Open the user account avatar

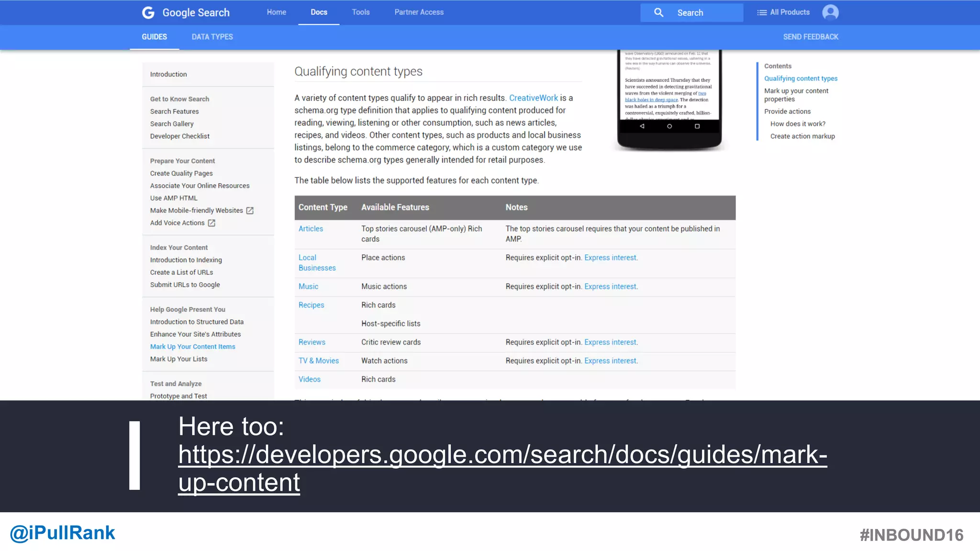(830, 12)
